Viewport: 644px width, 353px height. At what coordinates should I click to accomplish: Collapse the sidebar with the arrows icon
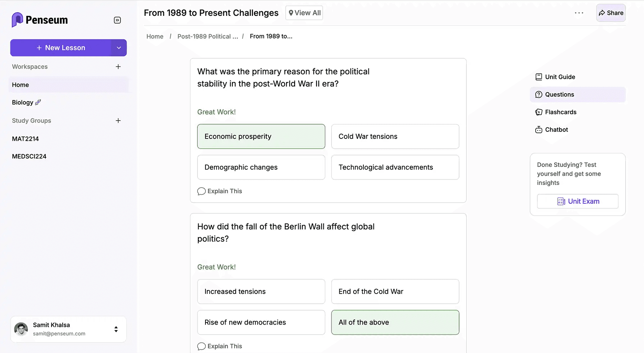click(x=117, y=20)
